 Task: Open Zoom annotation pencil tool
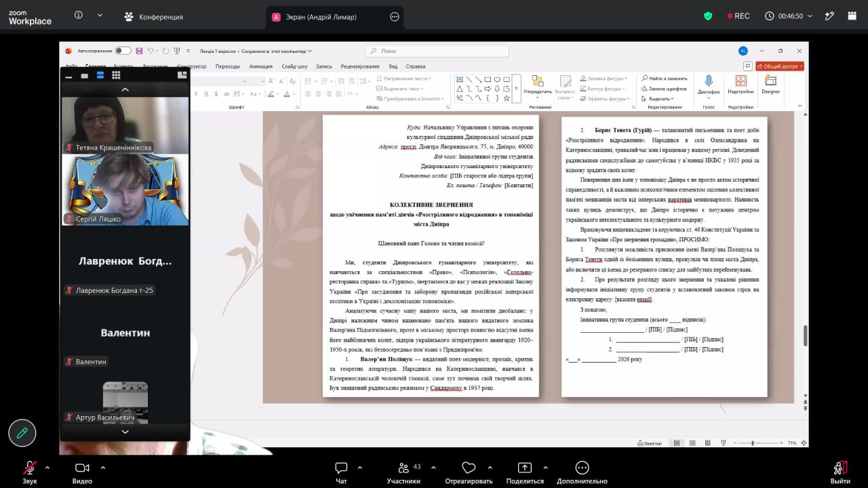point(22,432)
